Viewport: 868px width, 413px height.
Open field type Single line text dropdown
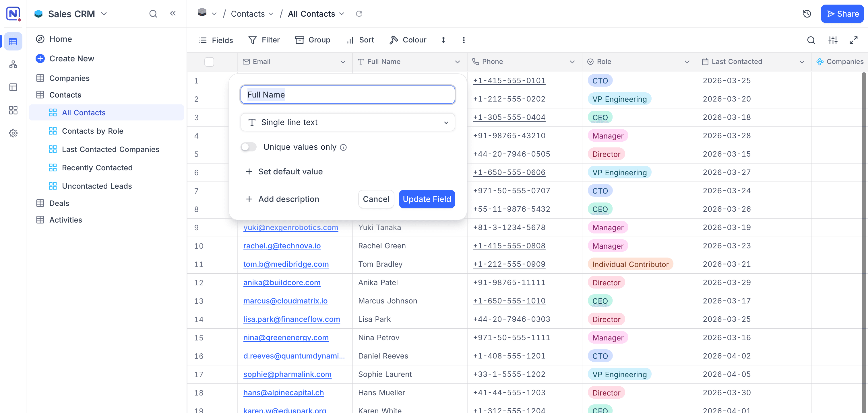coord(348,122)
